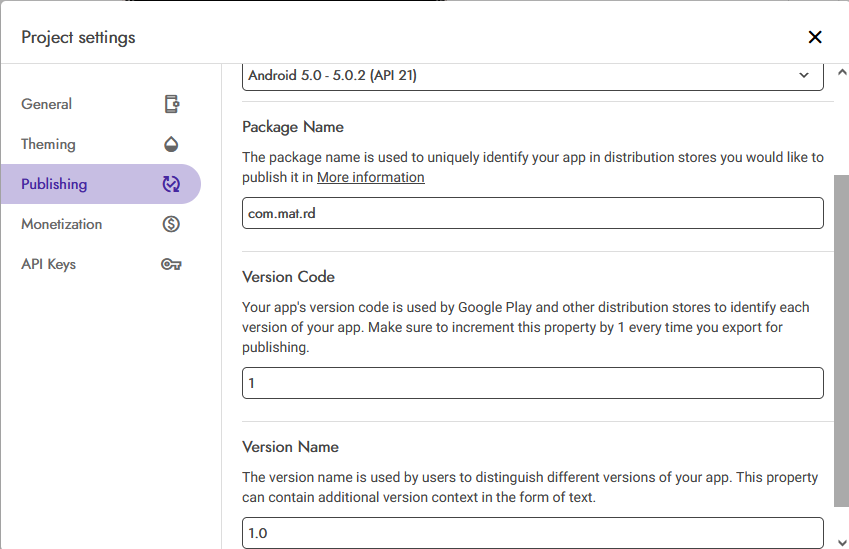Click the Theming droplet icon

pos(171,144)
